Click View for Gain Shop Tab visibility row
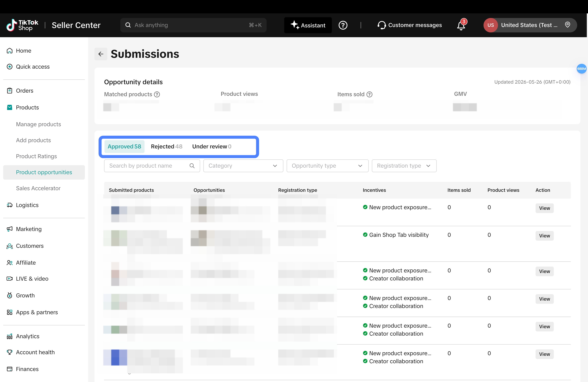This screenshot has height=382, width=588. (544, 236)
